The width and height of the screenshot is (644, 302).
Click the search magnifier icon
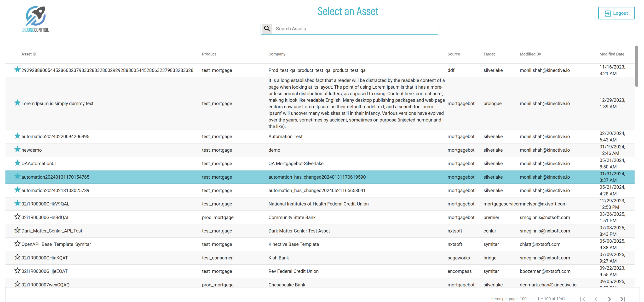[267, 29]
